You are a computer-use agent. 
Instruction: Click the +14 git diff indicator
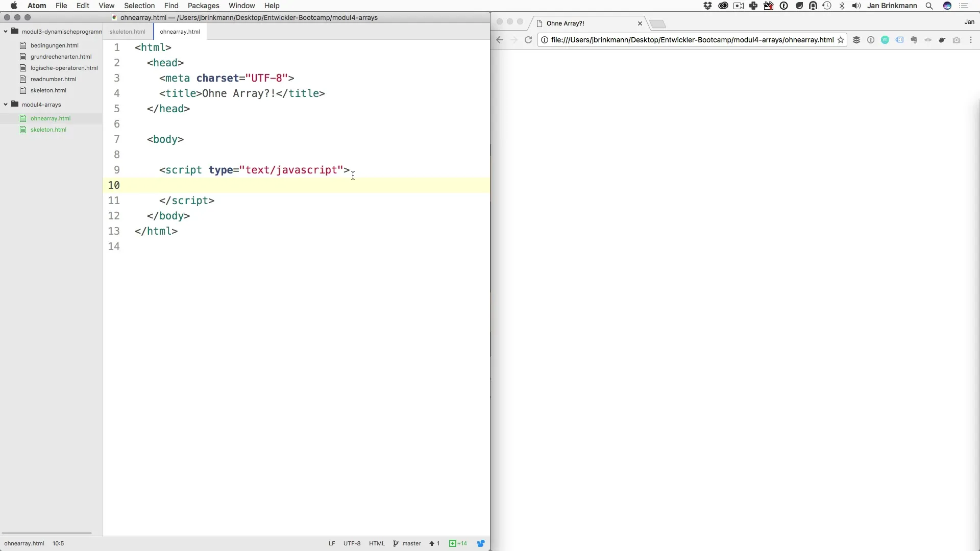click(458, 543)
